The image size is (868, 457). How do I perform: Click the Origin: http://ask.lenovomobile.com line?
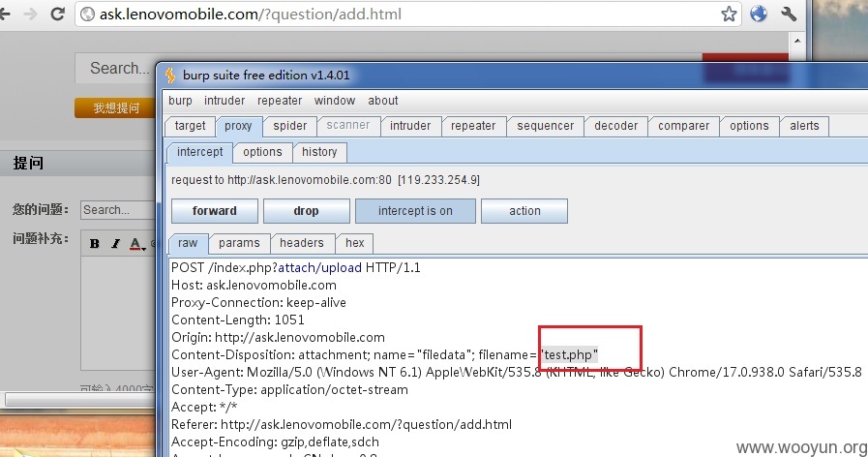(x=278, y=337)
